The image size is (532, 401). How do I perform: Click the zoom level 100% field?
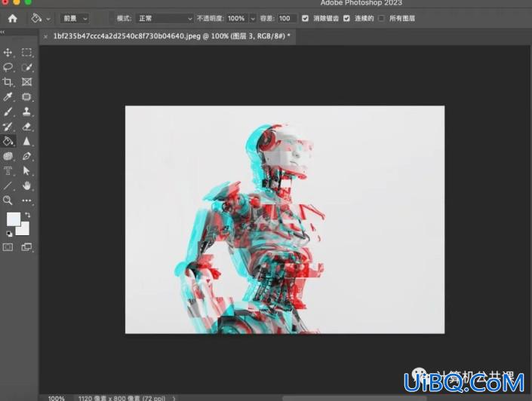click(x=57, y=398)
